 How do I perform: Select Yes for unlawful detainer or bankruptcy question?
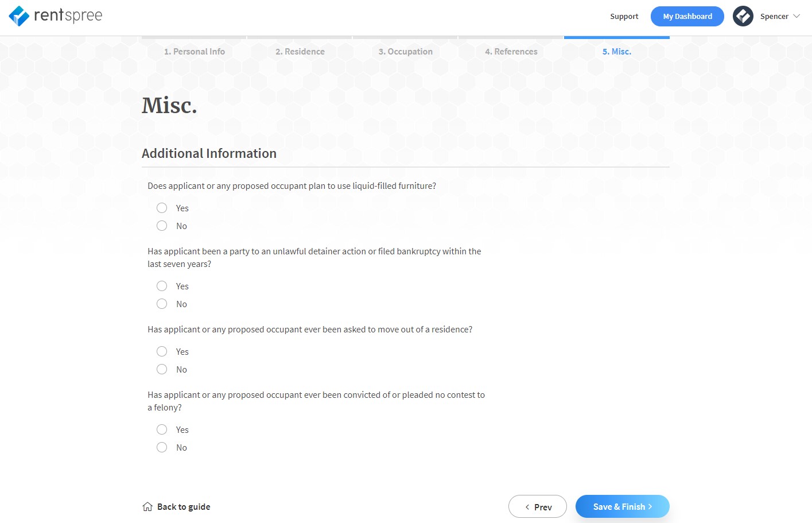point(162,286)
